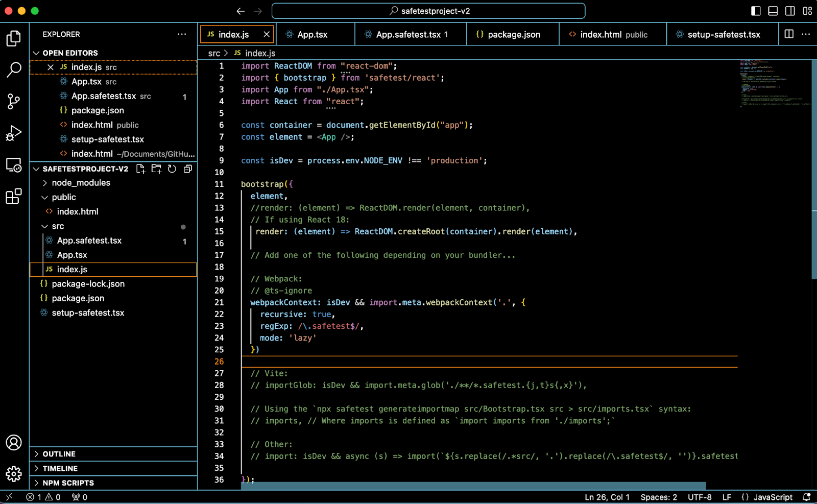The width and height of the screenshot is (817, 504).
Task: Open the Run and Debug view
Action: point(14,133)
